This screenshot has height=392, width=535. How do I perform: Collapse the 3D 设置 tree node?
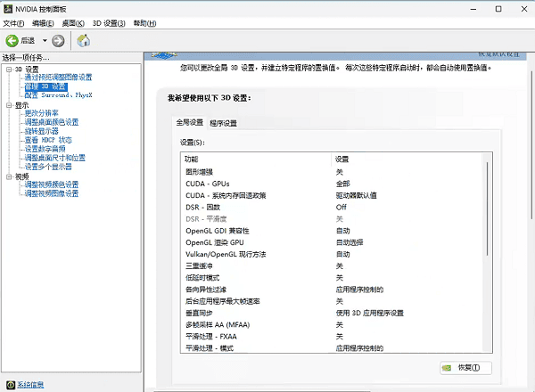pos(8,69)
